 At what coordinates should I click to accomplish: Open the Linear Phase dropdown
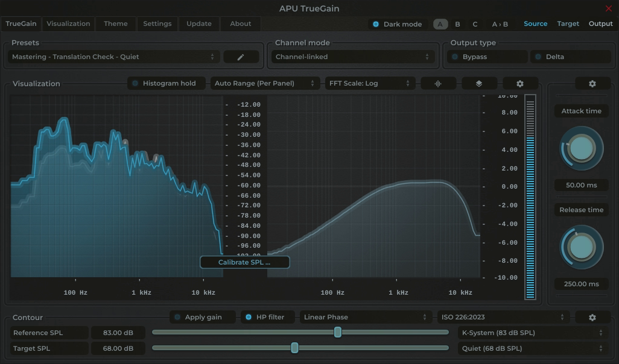(365, 317)
